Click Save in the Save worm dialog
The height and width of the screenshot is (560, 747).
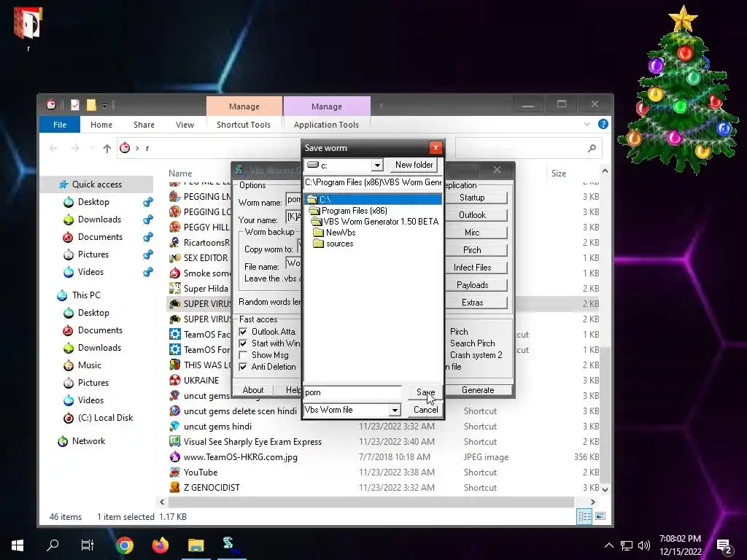pos(425,392)
